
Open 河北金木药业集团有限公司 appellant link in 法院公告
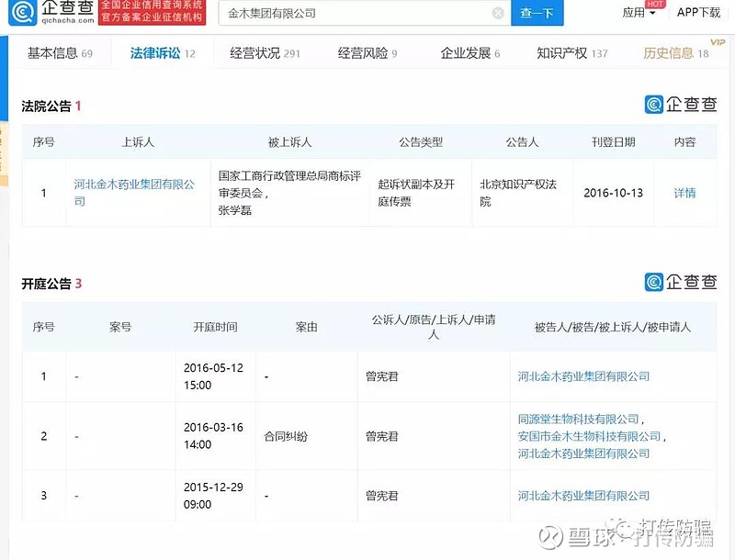(134, 193)
